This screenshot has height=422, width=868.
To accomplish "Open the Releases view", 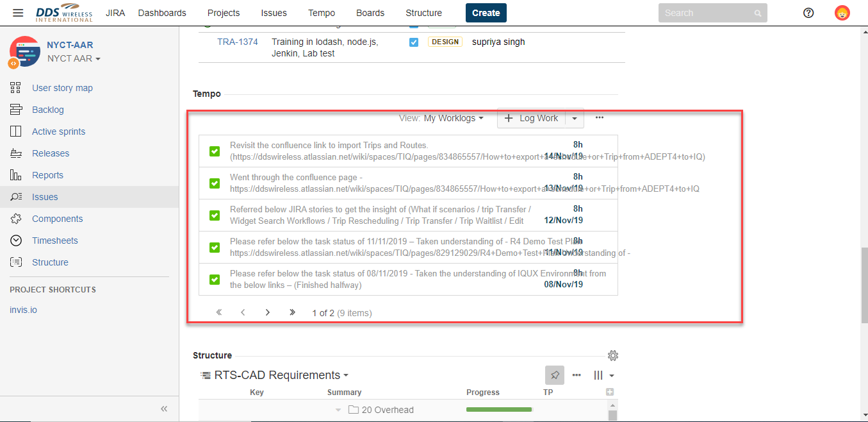I will 51,153.
